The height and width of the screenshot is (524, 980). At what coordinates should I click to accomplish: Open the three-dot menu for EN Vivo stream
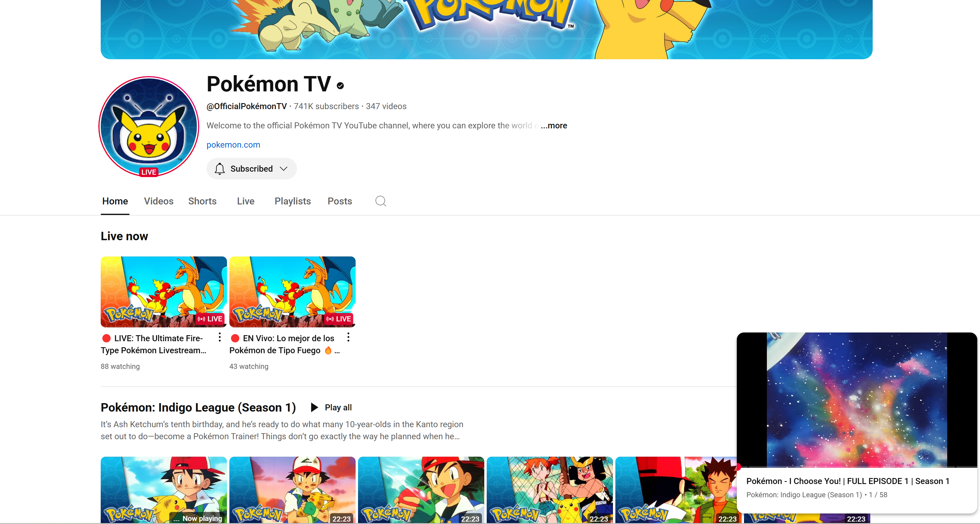(348, 337)
